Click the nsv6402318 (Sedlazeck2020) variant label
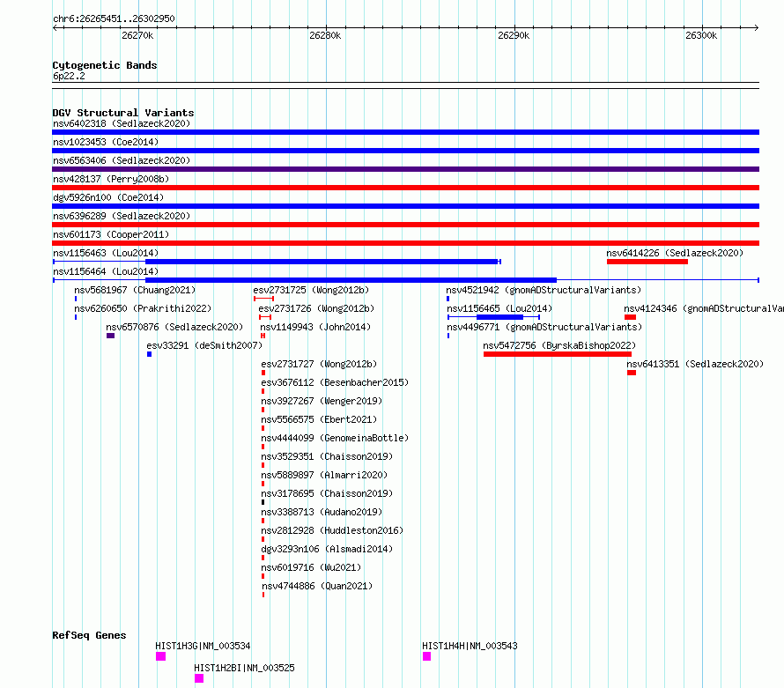 pos(122,123)
